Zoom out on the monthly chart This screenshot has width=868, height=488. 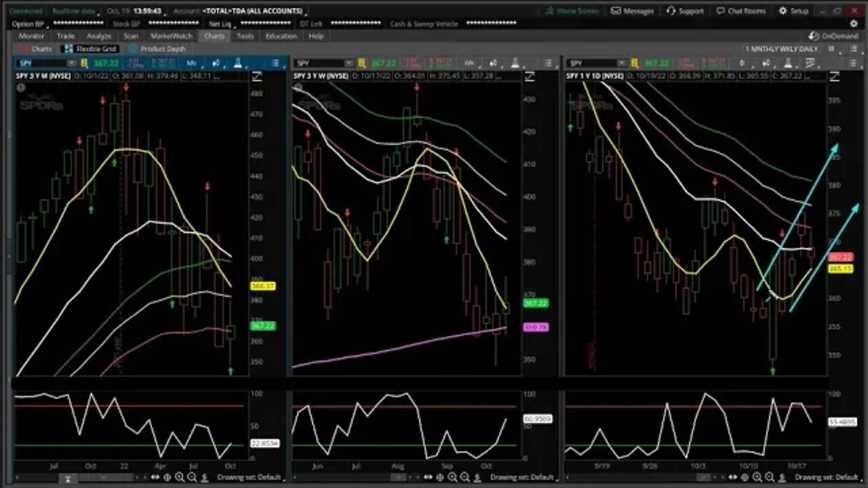192,477
